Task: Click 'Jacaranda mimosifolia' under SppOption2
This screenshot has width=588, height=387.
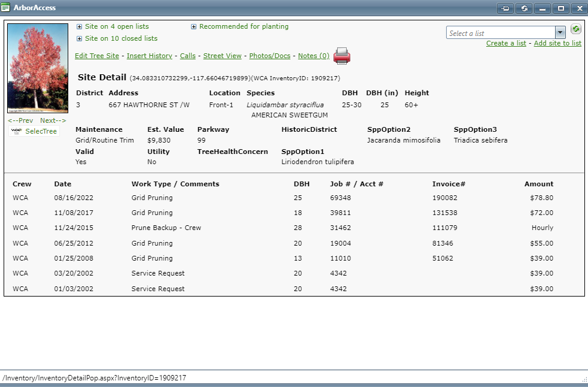Action: click(404, 140)
